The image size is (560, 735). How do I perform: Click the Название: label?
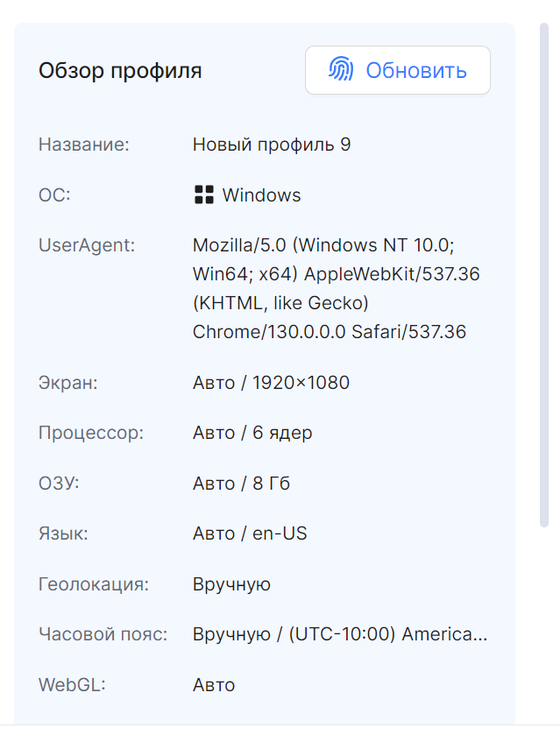84,145
